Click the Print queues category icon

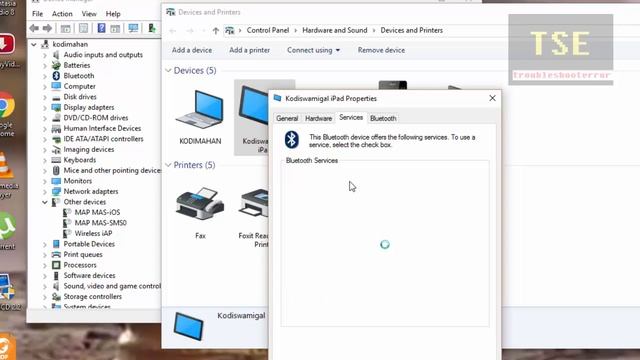(56, 254)
